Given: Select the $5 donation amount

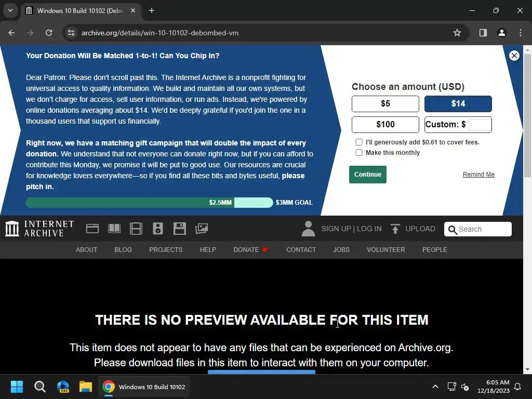Looking at the screenshot, I should (385, 104).
